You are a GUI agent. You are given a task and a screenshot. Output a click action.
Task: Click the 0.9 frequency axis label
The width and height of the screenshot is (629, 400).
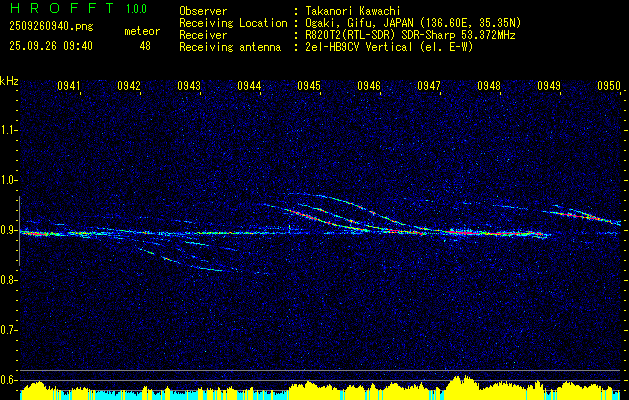tap(8, 230)
